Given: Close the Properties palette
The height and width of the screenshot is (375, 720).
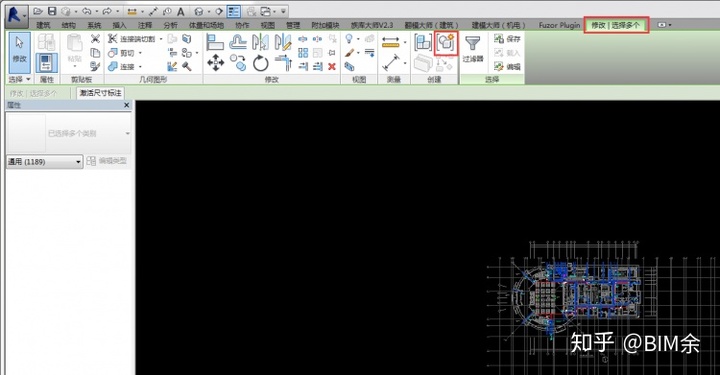Looking at the screenshot, I should point(127,105).
